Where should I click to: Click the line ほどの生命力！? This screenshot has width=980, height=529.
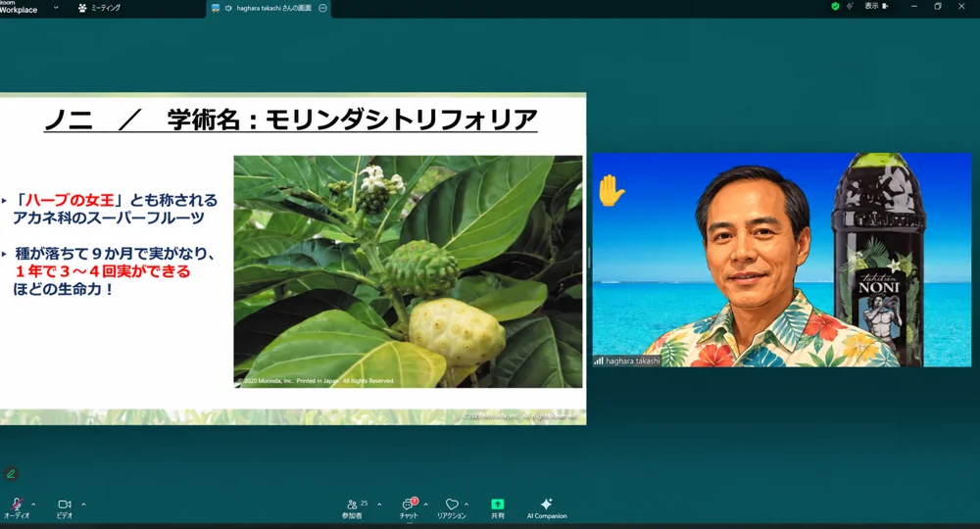(63, 290)
